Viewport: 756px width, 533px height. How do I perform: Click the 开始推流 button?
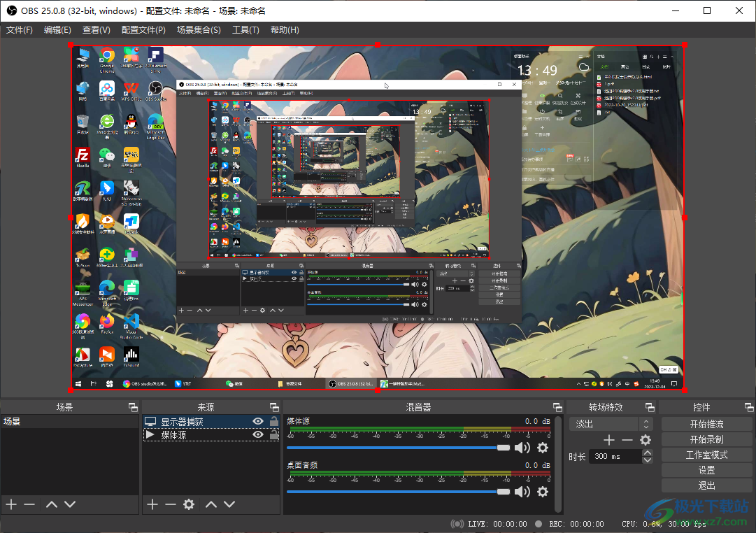pos(707,424)
